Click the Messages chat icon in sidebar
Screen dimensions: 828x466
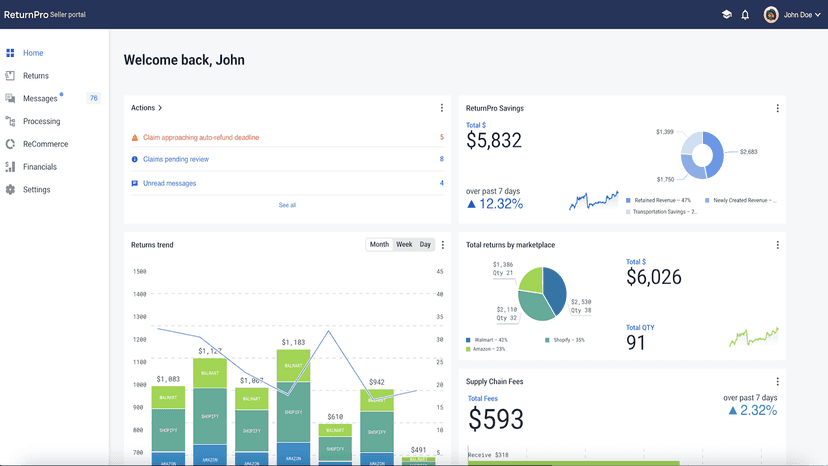pyautogui.click(x=10, y=98)
